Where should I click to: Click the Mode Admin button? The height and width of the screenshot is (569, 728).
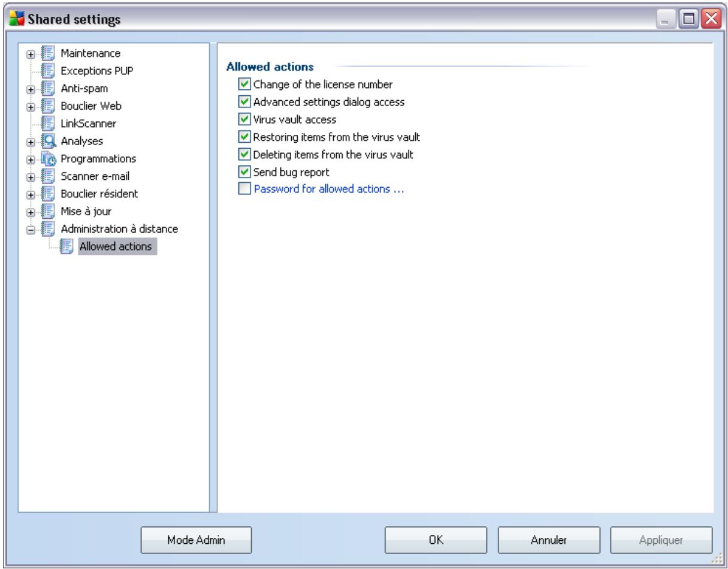click(196, 540)
